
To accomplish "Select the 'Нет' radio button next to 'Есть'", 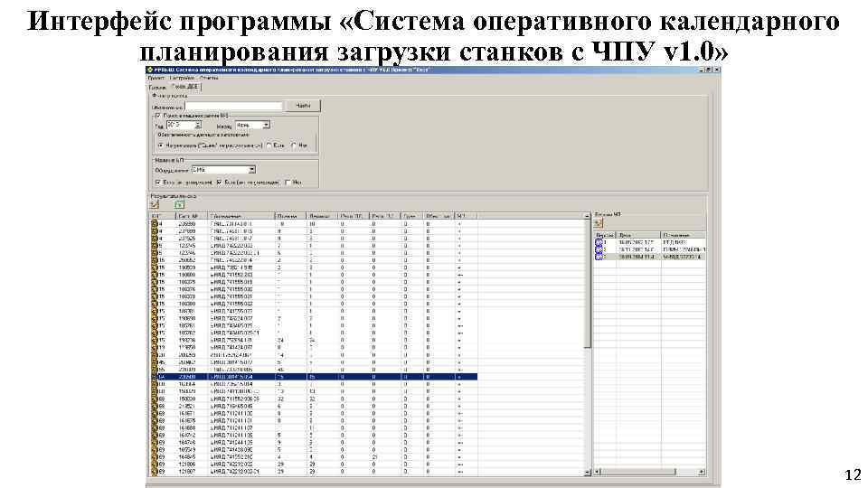I will pos(294,145).
